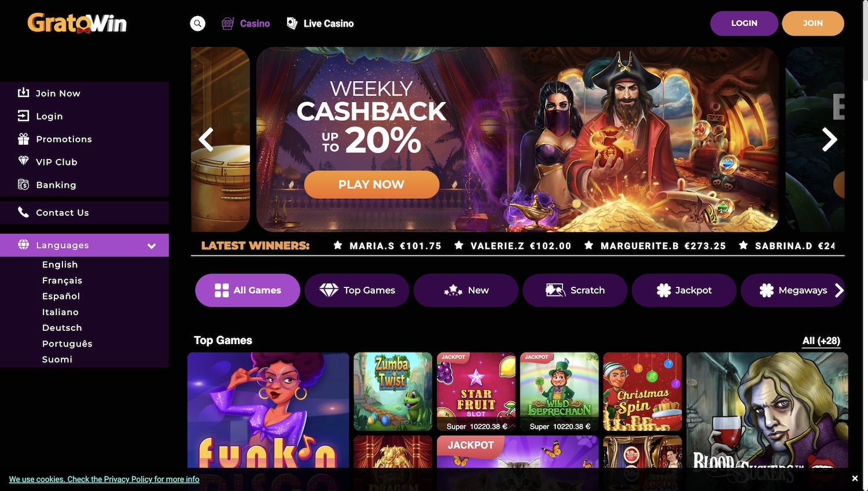Open the Jackpot games tab
868x491 pixels.
click(x=684, y=290)
